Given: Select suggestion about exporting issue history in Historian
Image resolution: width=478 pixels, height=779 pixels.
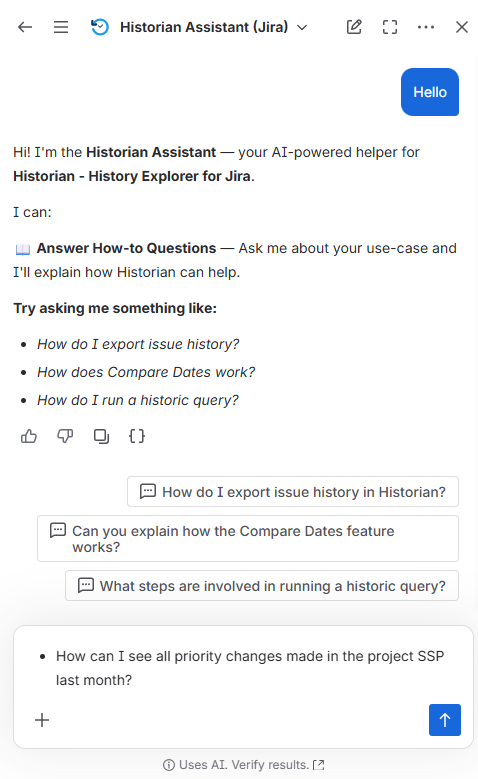Looking at the screenshot, I should point(293,492).
